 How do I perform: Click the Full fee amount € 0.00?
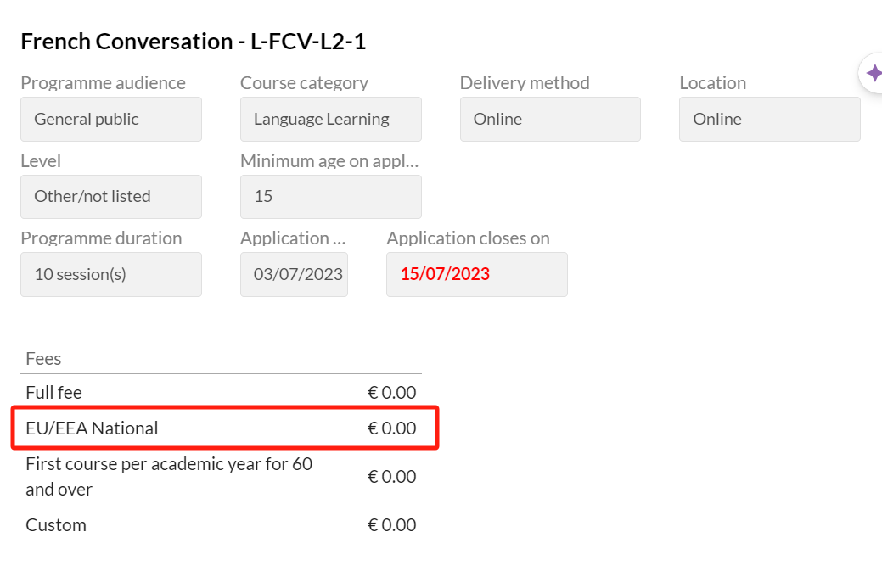coord(391,393)
